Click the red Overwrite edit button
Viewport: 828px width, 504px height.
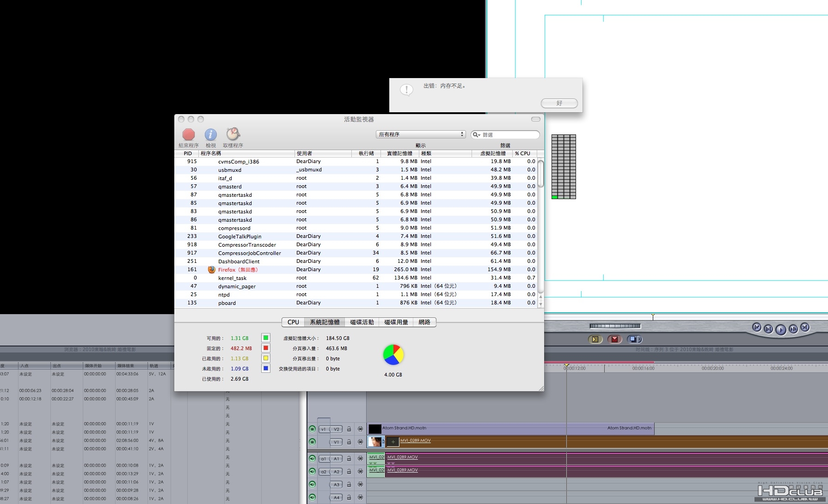(614, 340)
